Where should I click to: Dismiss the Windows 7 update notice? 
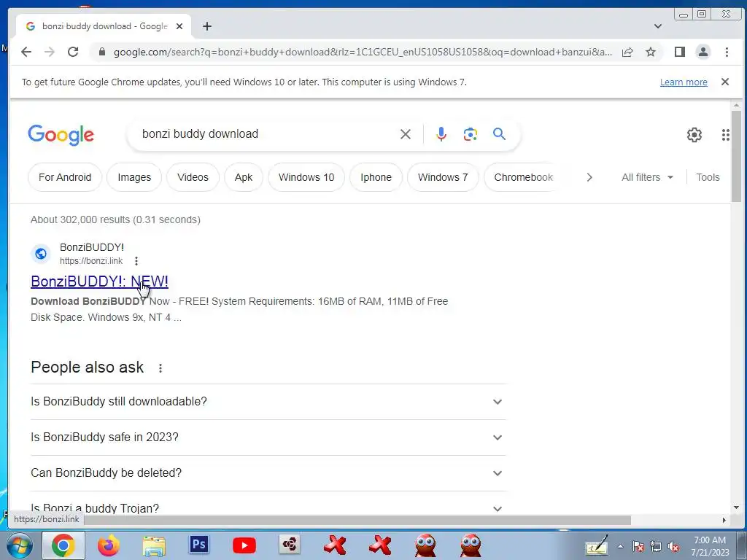click(725, 82)
